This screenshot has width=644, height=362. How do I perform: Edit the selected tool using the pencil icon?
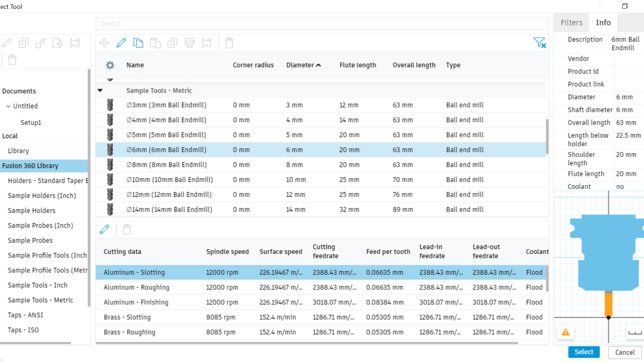(x=121, y=43)
